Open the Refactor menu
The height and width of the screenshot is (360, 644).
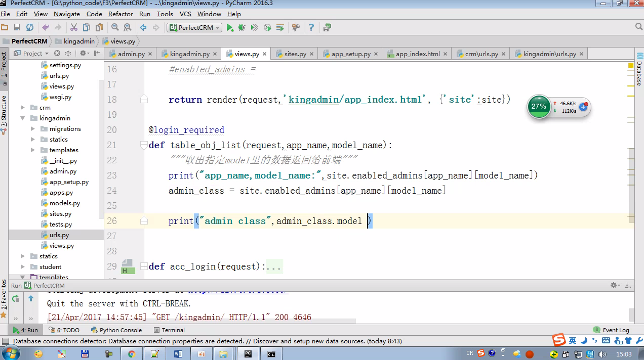[120, 14]
